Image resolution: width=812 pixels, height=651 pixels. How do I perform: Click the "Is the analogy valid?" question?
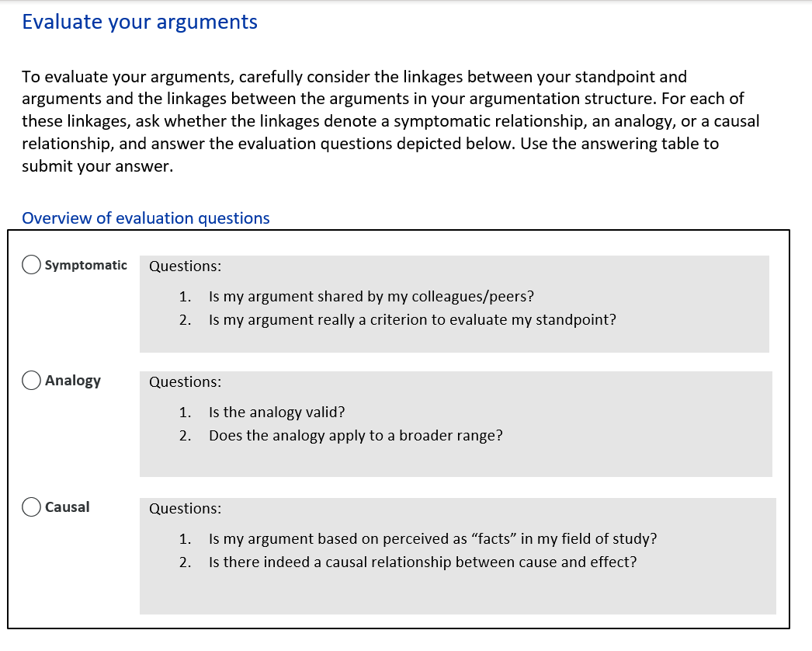point(276,413)
